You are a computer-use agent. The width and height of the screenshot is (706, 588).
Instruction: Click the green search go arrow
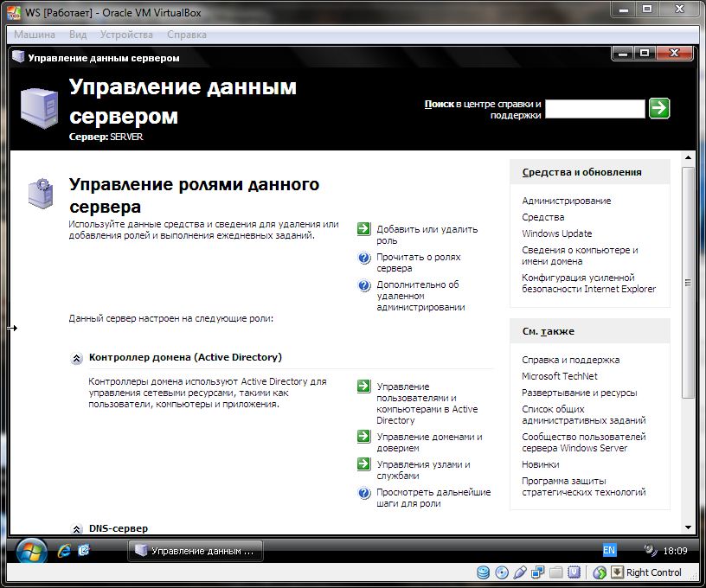pos(659,108)
